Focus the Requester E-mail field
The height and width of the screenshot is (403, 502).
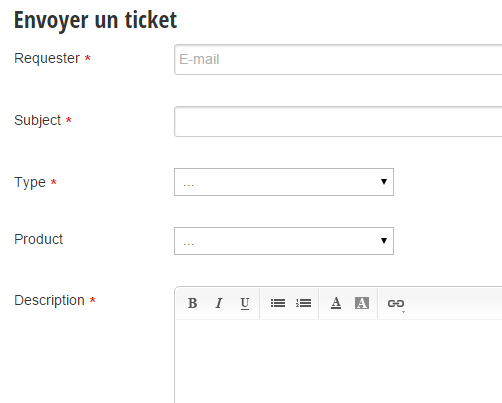point(338,59)
